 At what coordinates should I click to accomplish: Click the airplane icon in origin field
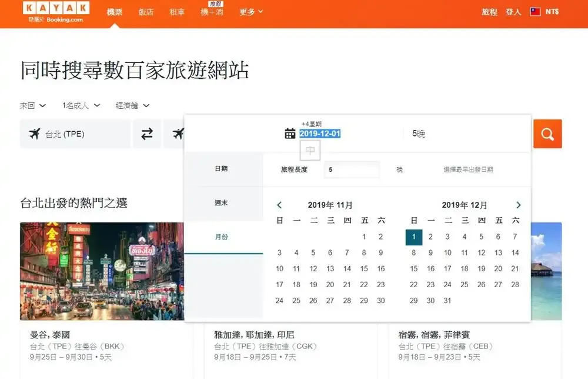(x=35, y=134)
